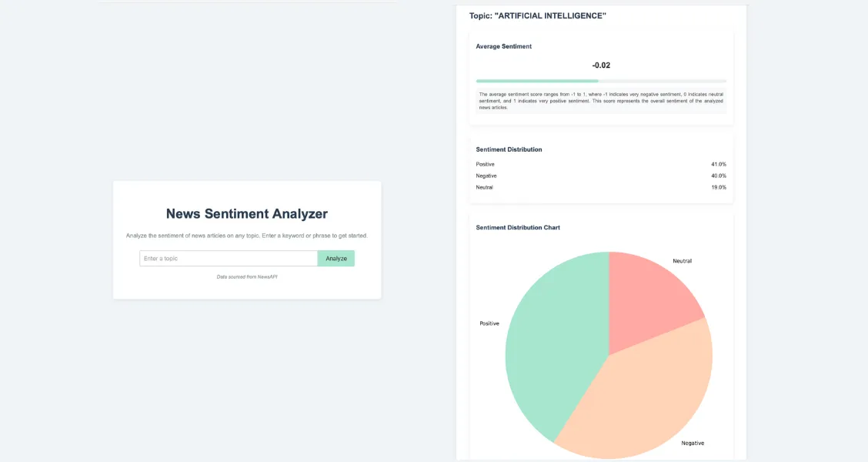Click the 'Enter a topic' input field

pos(228,259)
